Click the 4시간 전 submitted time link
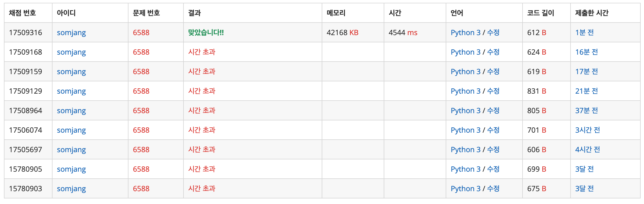The image size is (644, 204). point(588,150)
